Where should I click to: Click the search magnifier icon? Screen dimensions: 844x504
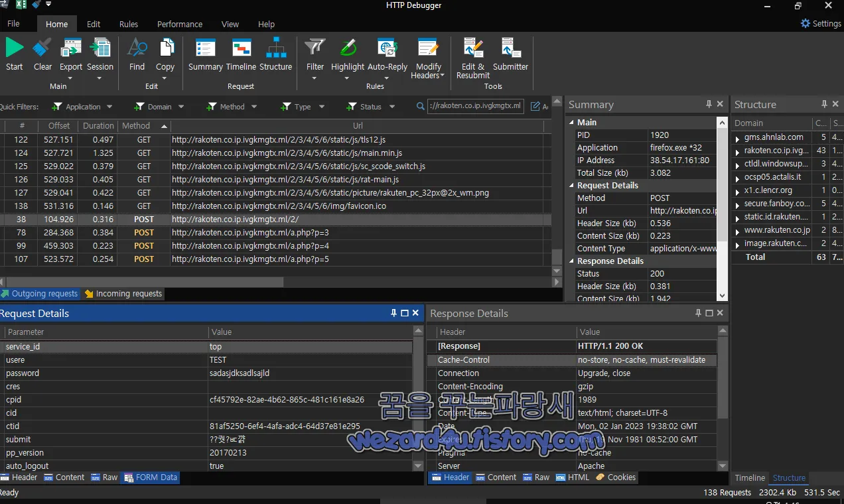(x=421, y=106)
